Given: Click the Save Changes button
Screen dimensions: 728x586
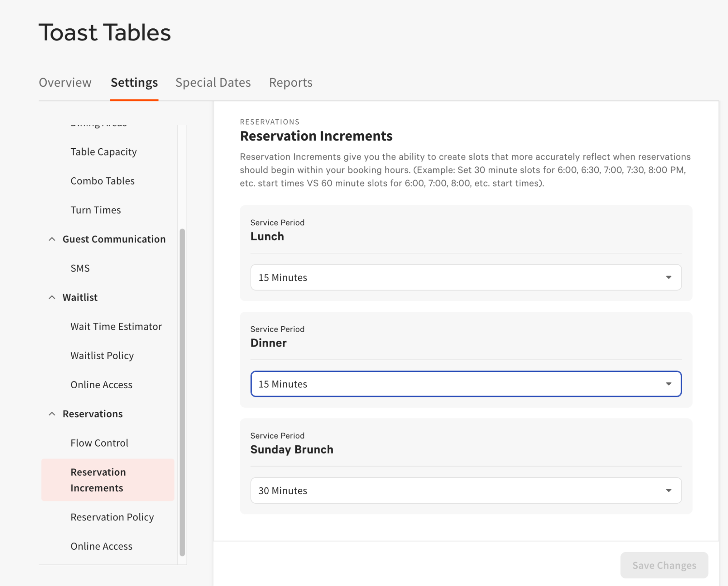Looking at the screenshot, I should (664, 565).
